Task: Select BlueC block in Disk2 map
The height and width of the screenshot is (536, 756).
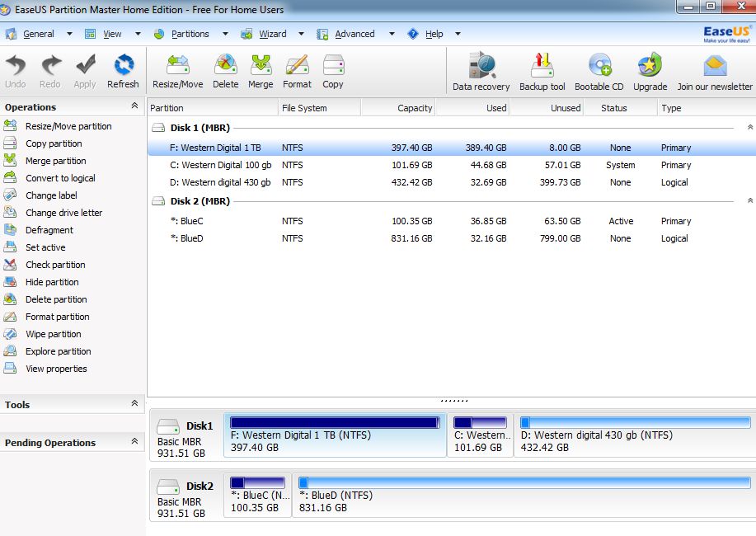Action: click(x=258, y=496)
